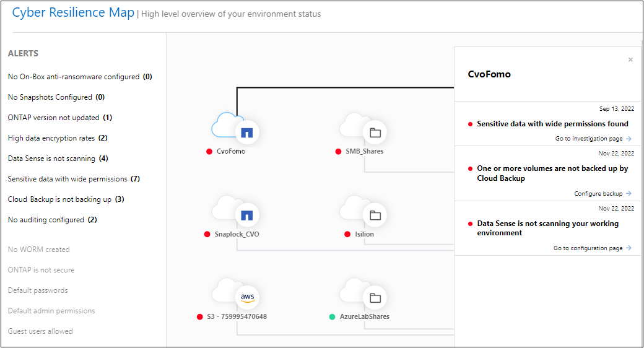Click the red status dot beside CvoFomo
This screenshot has height=348, width=644.
(x=209, y=152)
